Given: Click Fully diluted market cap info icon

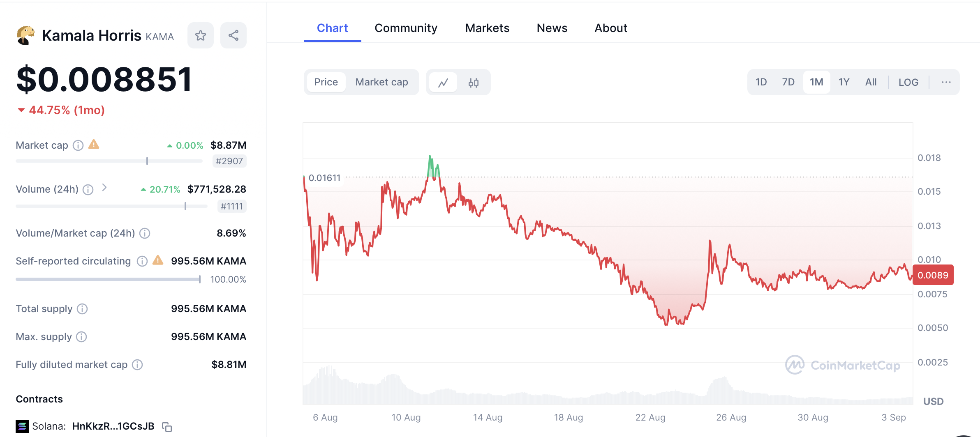Looking at the screenshot, I should [x=137, y=365].
